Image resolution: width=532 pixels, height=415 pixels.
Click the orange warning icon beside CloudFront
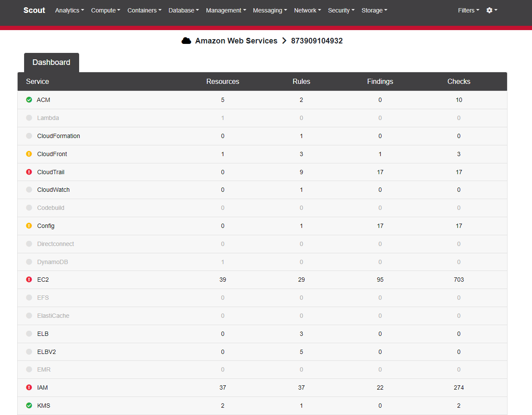pyautogui.click(x=29, y=154)
